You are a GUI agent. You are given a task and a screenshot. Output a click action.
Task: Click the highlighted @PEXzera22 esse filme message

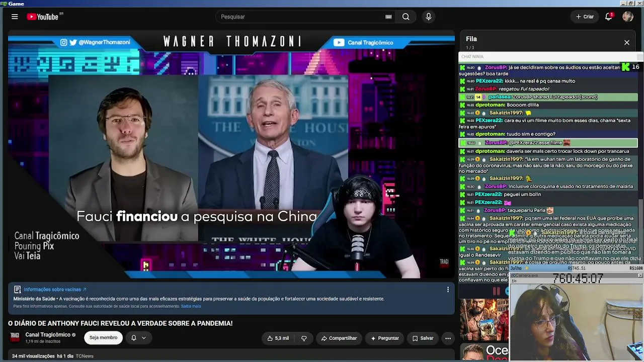point(548,143)
